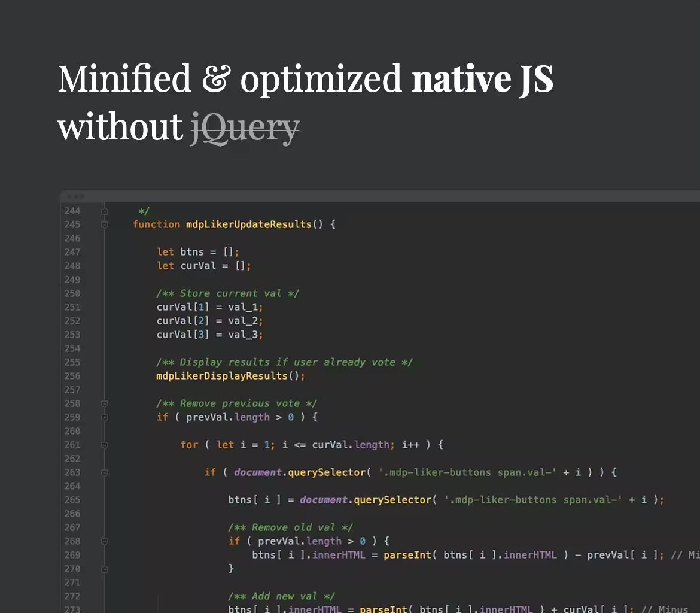This screenshot has height=613, width=700.
Task: Click the fold end marker on line 270
Action: coord(105,569)
